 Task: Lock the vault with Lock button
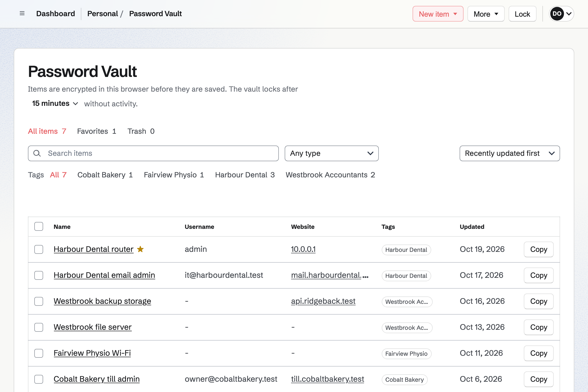(x=522, y=14)
